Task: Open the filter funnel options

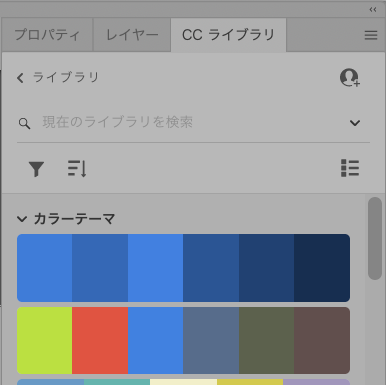Action: click(36, 169)
